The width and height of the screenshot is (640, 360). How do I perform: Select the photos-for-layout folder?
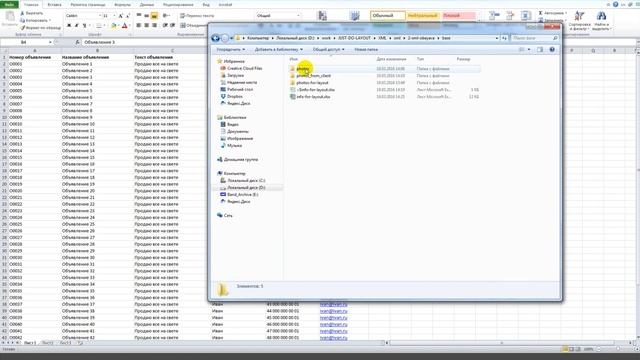click(x=312, y=82)
